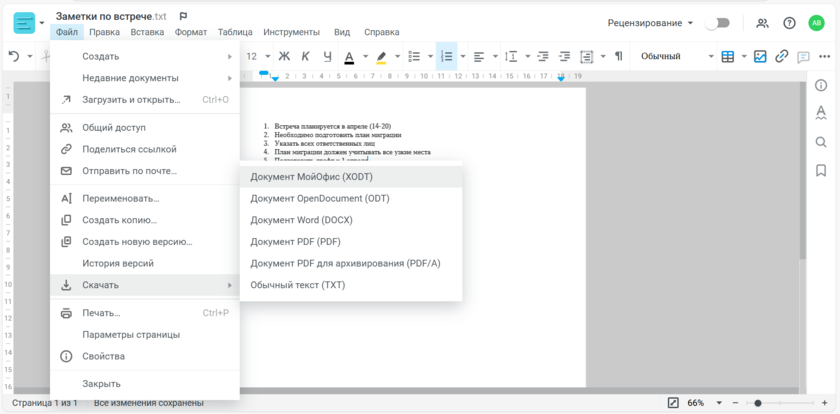Click the insert image icon
Image resolution: width=840 pixels, height=414 pixels.
(760, 57)
